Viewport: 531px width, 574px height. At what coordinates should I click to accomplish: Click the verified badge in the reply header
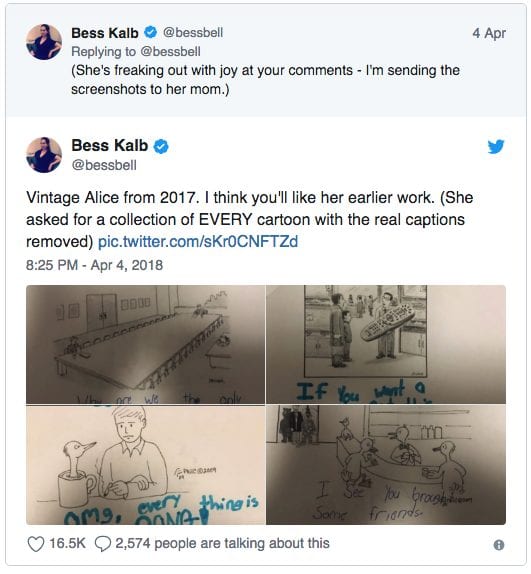point(150,32)
